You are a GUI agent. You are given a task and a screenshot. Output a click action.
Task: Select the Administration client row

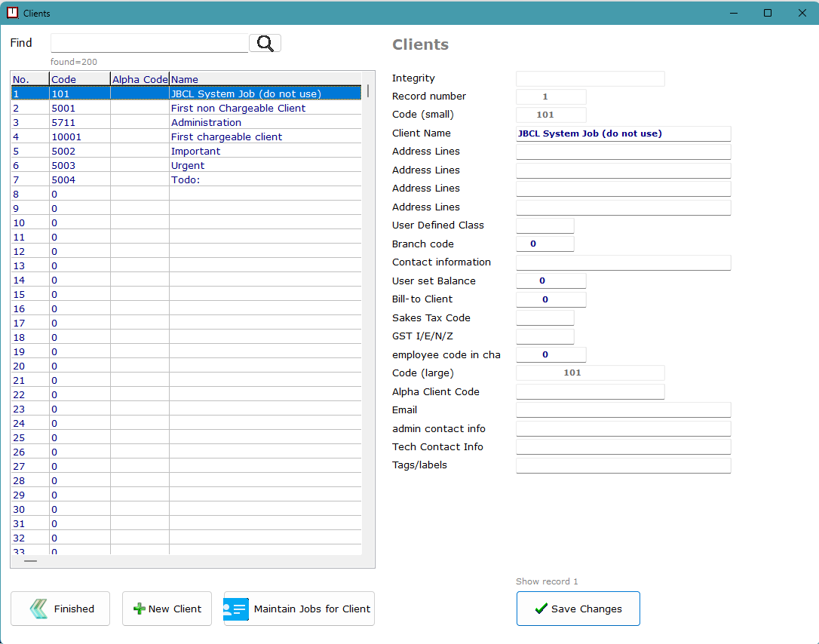click(x=206, y=122)
